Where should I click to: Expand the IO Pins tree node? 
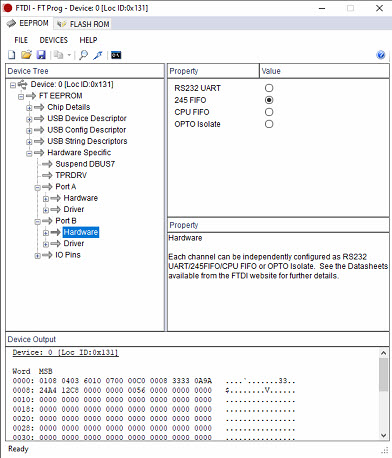(x=37, y=256)
